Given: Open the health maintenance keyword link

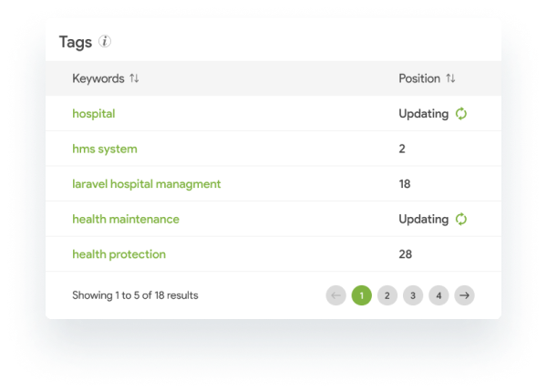Looking at the screenshot, I should pos(126,219).
